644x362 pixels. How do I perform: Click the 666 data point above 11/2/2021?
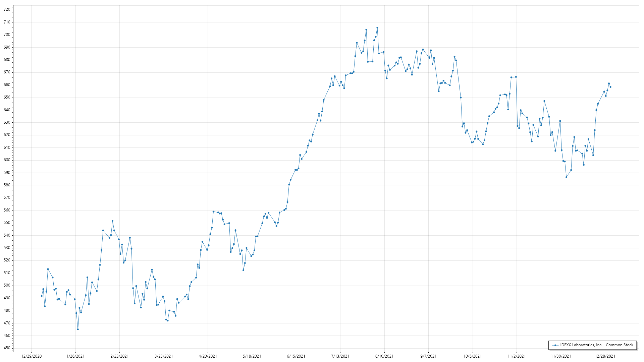tap(516, 77)
